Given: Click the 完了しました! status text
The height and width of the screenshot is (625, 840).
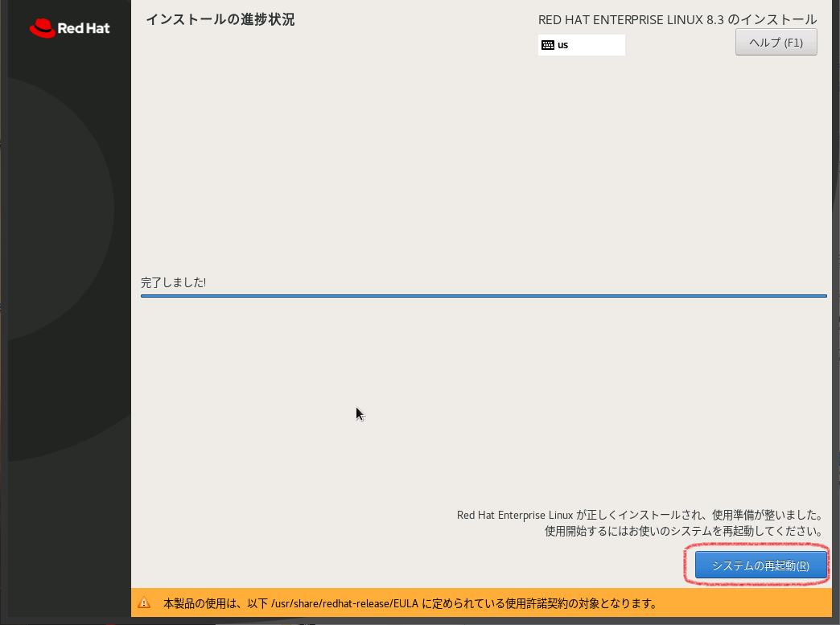Looking at the screenshot, I should point(173,282).
